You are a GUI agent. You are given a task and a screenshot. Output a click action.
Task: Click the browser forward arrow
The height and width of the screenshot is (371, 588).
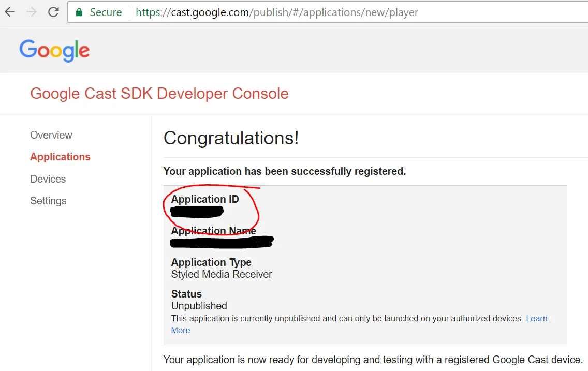click(32, 12)
